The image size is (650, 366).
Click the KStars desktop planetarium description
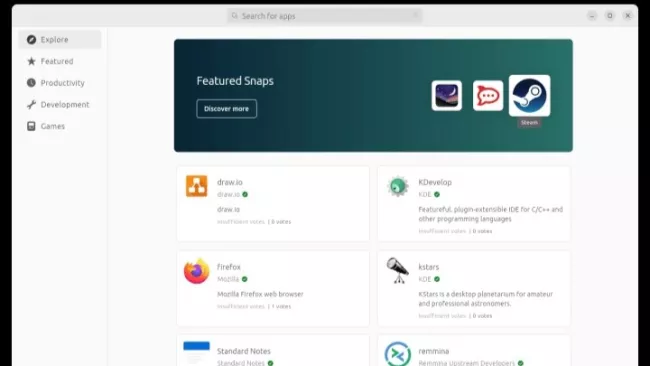(x=485, y=299)
